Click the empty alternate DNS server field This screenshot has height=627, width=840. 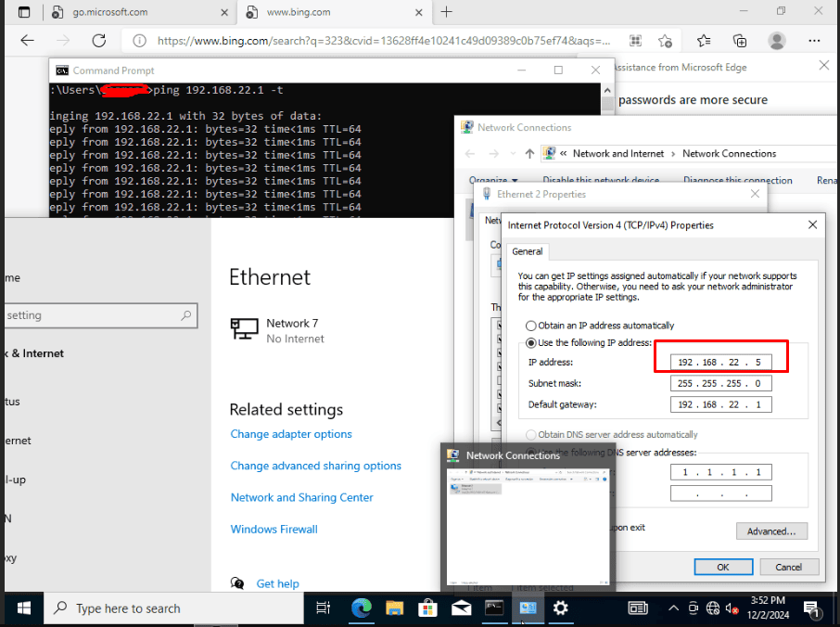coord(721,493)
